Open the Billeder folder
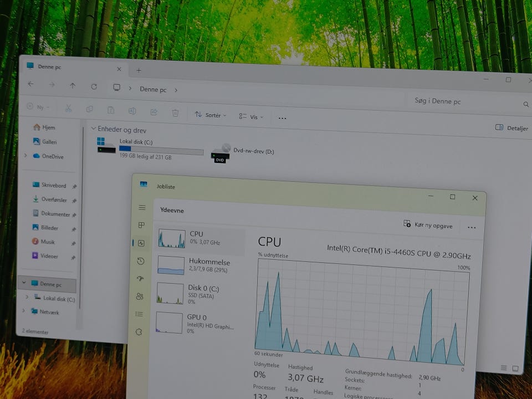This screenshot has width=532, height=399. (x=45, y=227)
